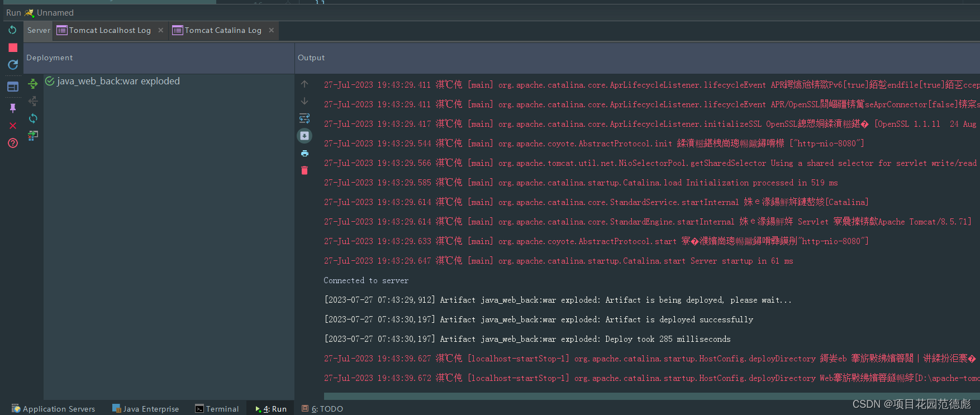Click the green deployed-status checkmark icon
Viewport: 980px width, 415px height.
pyautogui.click(x=50, y=81)
